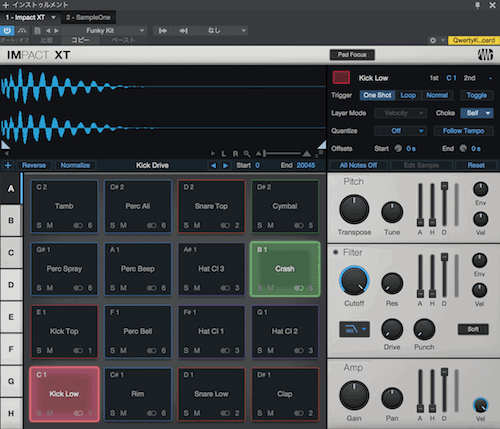Screen dimensions: 500x429
Task: Go to next preset arrow
Action: (56, 31)
